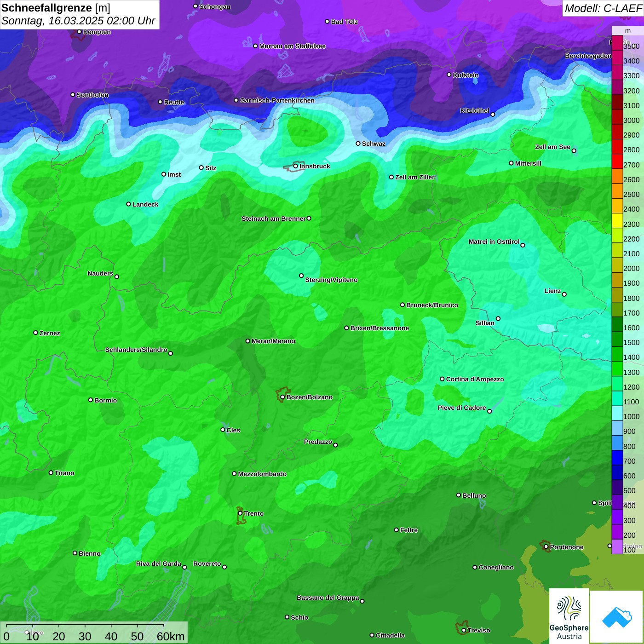
Task: Click the Zernez label
Action: click(50, 333)
